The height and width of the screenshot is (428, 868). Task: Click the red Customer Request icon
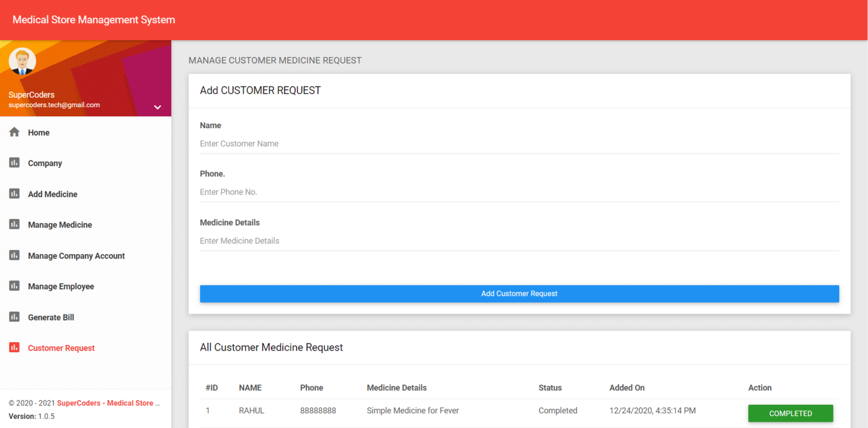(15, 347)
